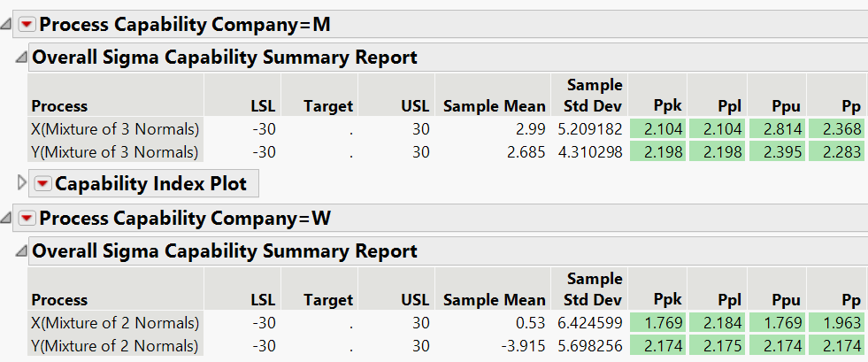Expand the Capability Index Plot section
The width and height of the screenshot is (868, 362).
(23, 184)
